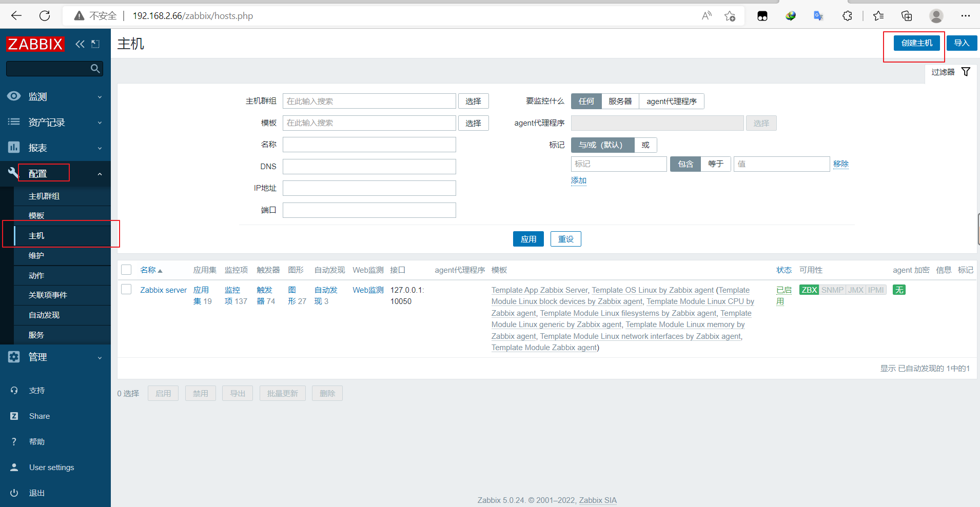
Task: Click the User settings person icon
Action: tap(14, 468)
